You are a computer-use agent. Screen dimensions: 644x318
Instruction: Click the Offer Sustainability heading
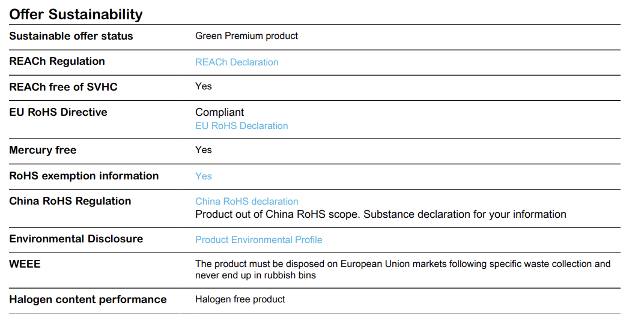point(76,14)
